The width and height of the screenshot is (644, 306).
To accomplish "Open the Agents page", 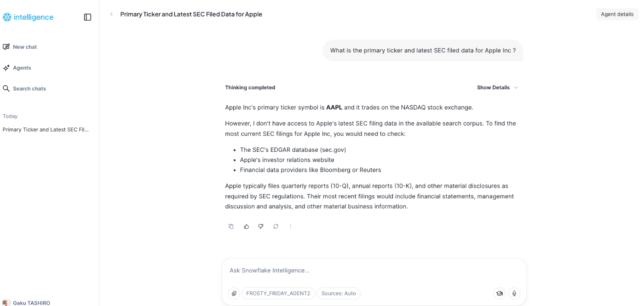I will pyautogui.click(x=17, y=68).
